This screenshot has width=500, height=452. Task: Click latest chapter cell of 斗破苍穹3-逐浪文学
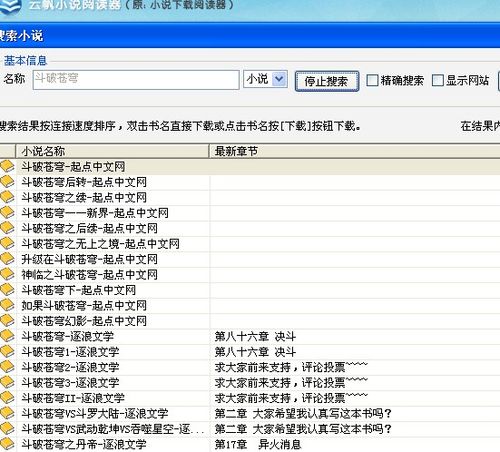tap(355, 383)
